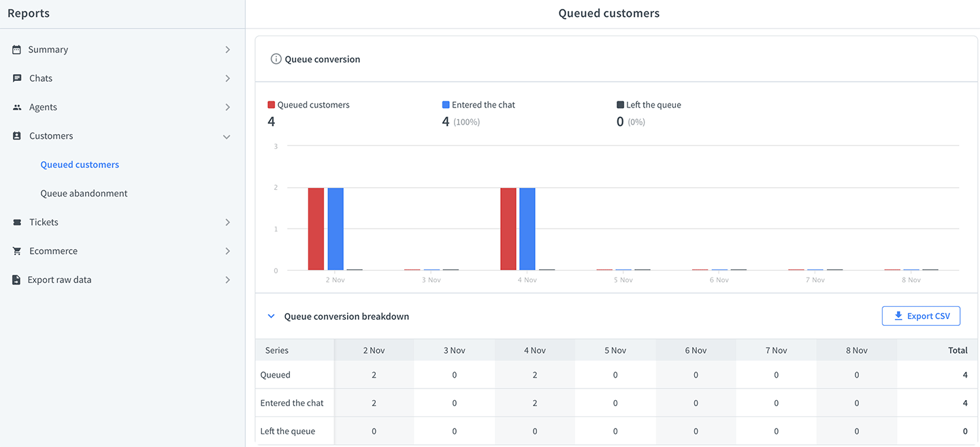Expand the Summary section chevron

(x=227, y=50)
